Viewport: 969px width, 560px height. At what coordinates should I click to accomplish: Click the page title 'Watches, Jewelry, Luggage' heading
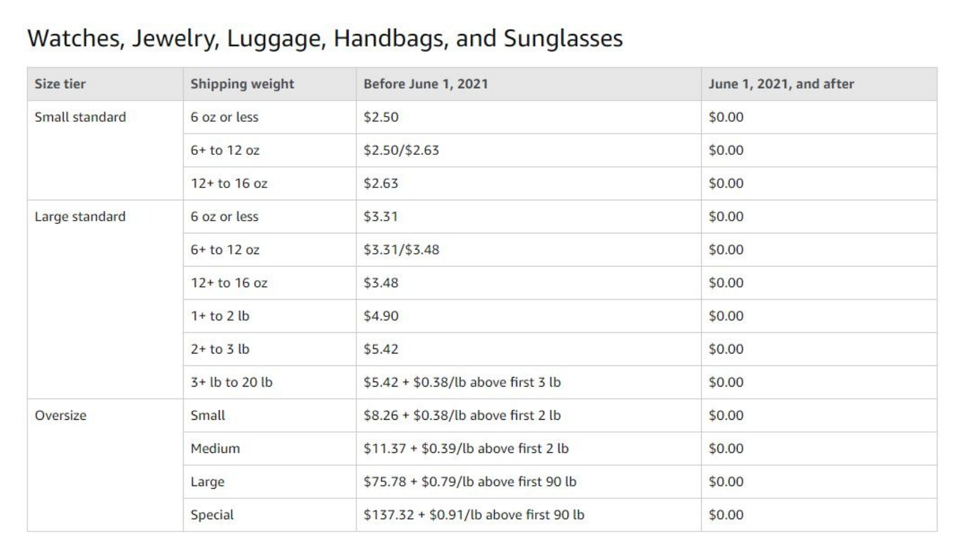click(325, 39)
